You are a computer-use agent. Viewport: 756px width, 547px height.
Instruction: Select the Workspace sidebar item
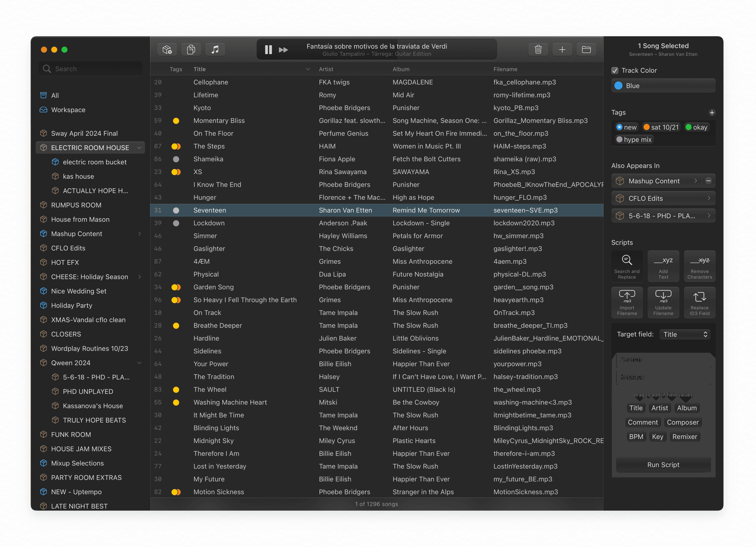click(x=68, y=110)
